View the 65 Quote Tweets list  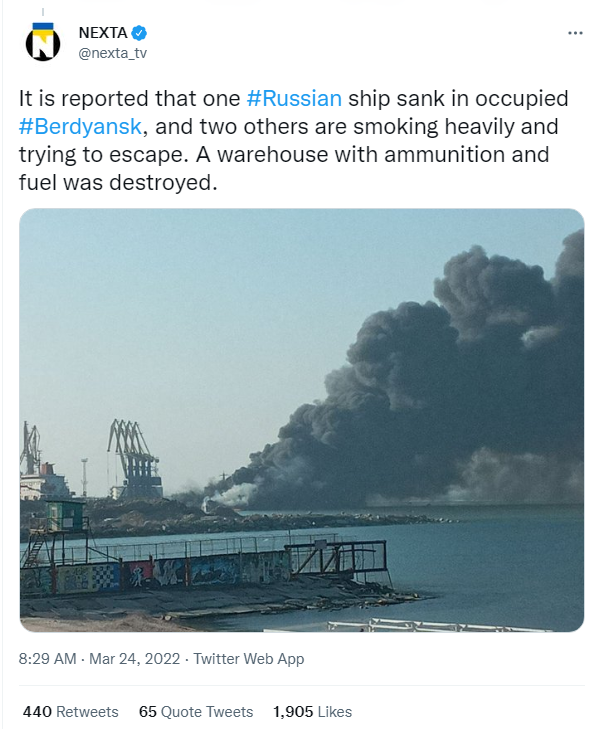pyautogui.click(x=196, y=712)
